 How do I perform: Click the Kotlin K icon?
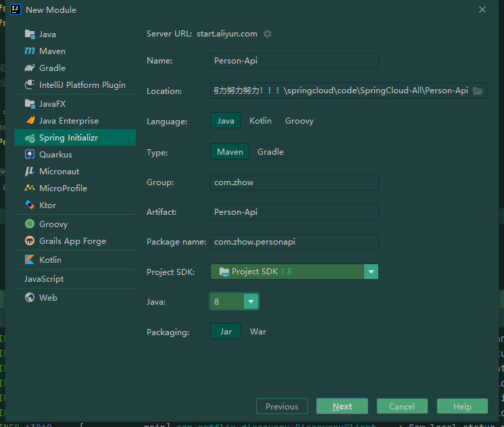pos(30,259)
